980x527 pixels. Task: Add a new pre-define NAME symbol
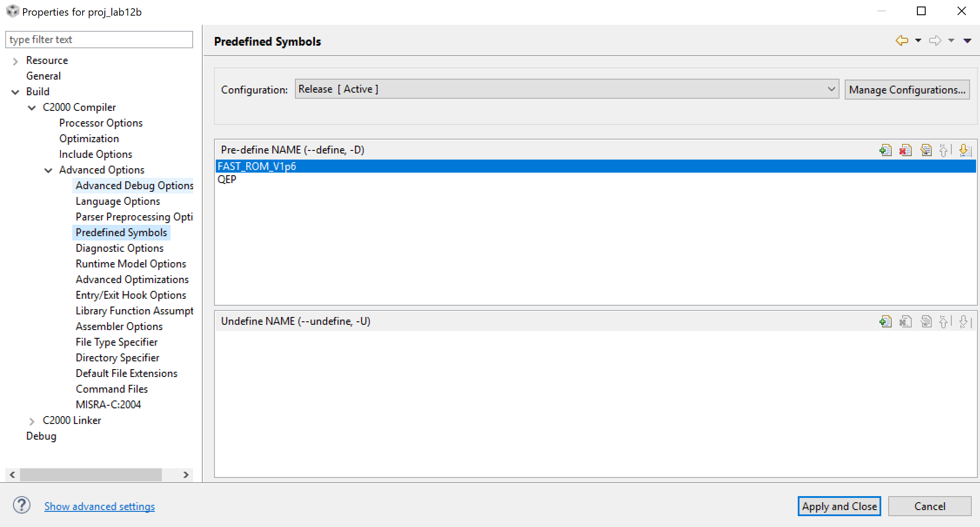(x=885, y=150)
